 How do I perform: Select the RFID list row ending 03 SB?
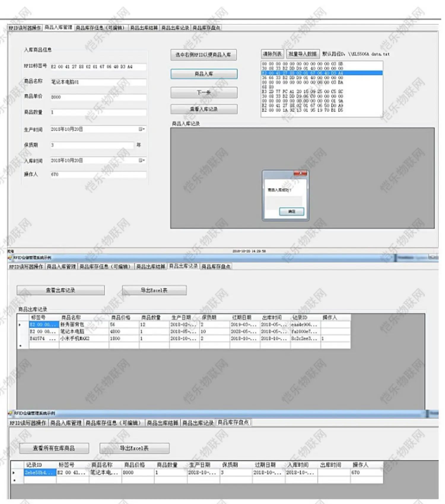click(x=322, y=64)
